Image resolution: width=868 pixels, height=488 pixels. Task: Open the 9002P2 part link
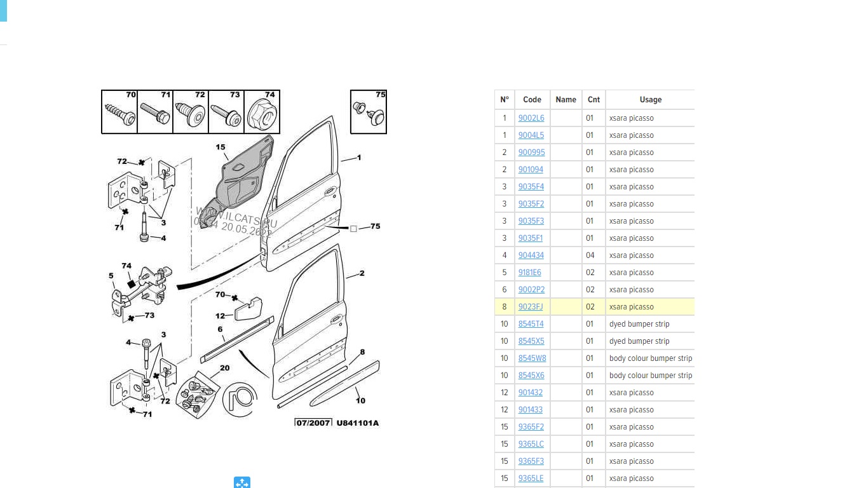531,290
